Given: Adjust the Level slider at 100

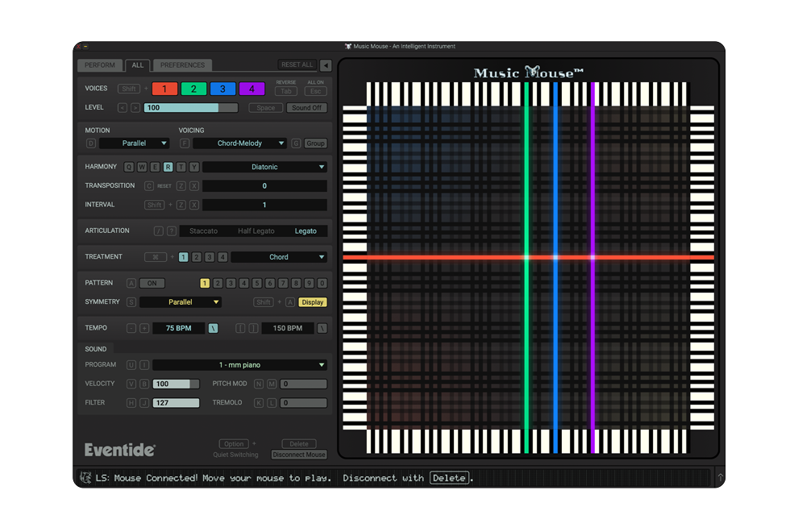Looking at the screenshot, I should [x=190, y=108].
